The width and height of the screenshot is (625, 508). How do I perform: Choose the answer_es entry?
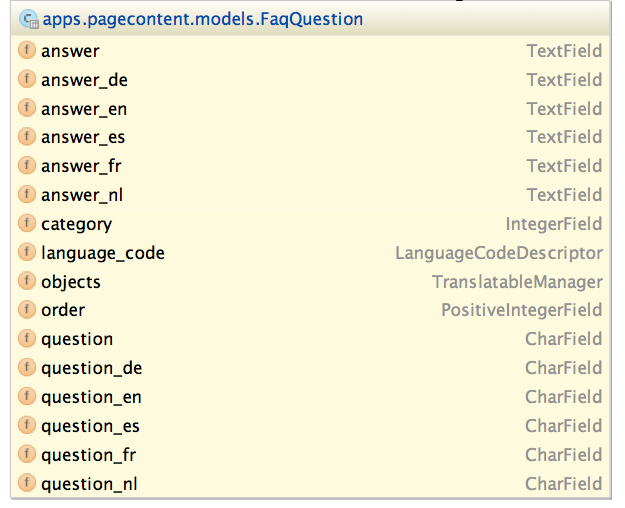click(83, 137)
